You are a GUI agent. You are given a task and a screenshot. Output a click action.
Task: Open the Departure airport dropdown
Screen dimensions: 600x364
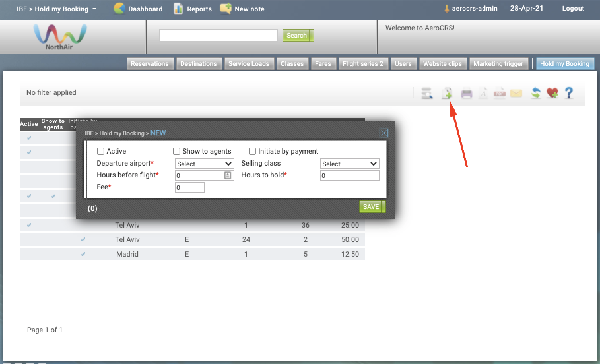coord(205,164)
